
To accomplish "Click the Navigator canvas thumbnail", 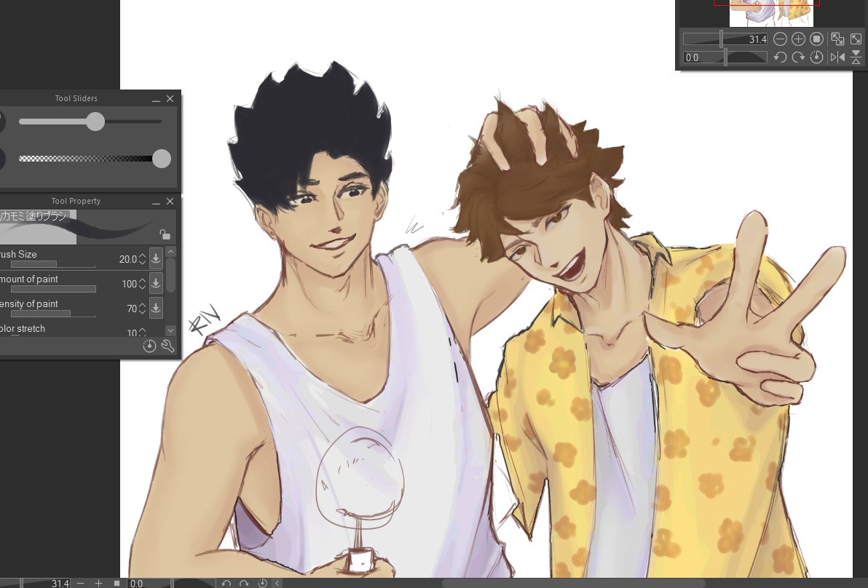I will pos(771,12).
